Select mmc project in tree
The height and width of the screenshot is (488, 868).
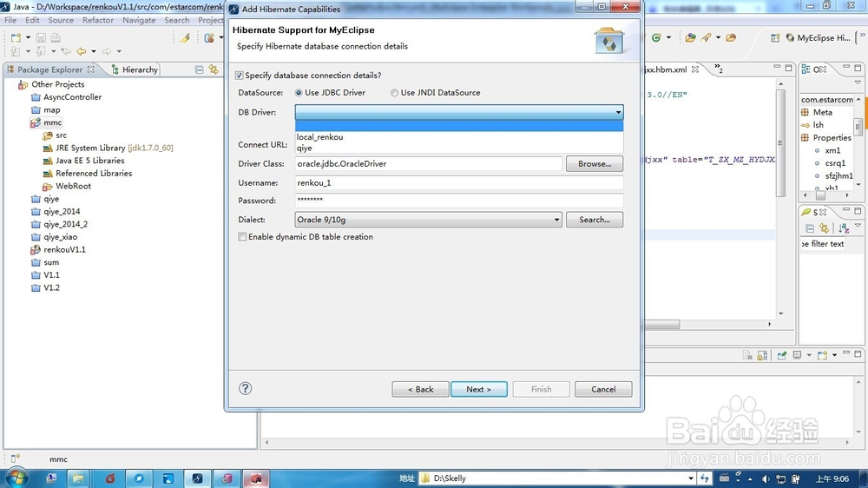click(53, 122)
